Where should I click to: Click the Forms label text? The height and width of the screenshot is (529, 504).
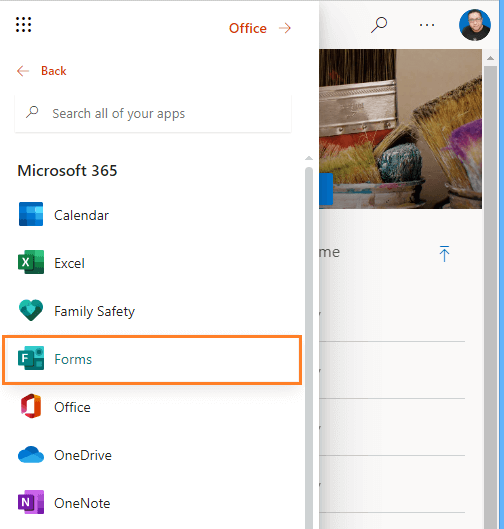[x=73, y=359]
